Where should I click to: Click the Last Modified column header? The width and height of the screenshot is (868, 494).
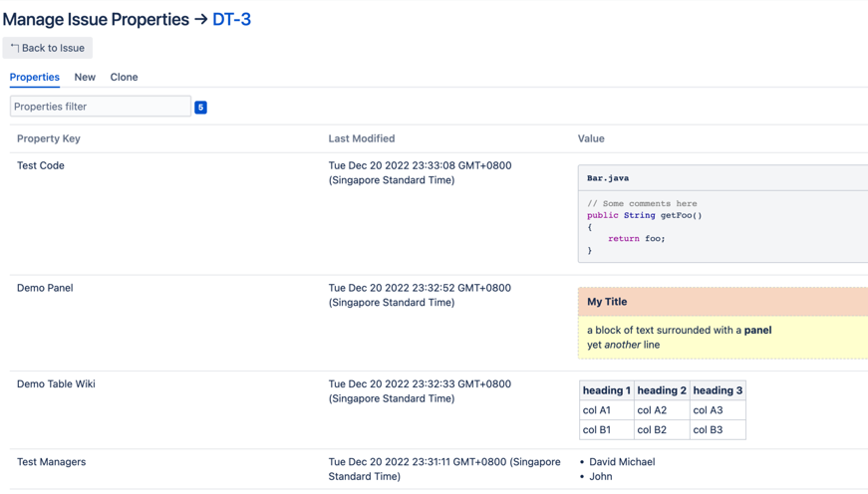click(x=361, y=138)
